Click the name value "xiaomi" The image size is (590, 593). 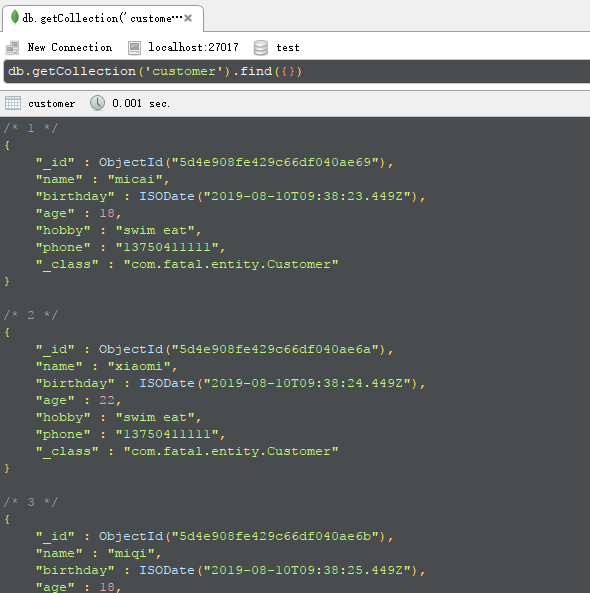[x=139, y=366]
